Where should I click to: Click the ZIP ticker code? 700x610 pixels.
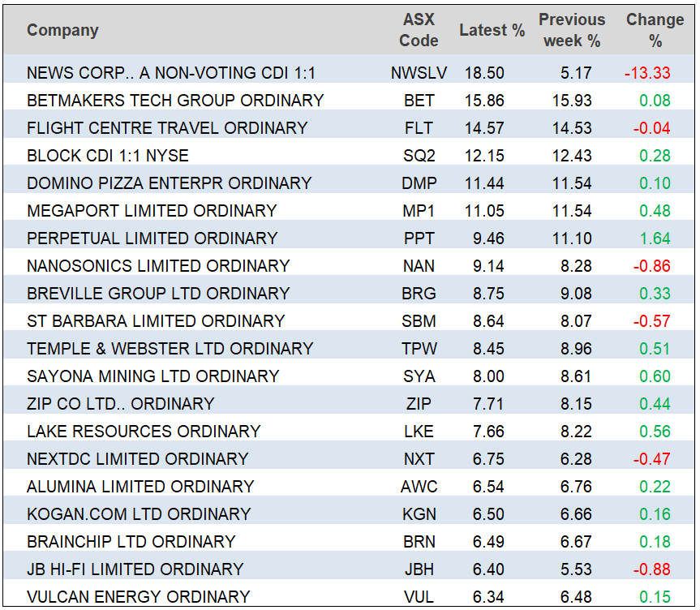tap(419, 404)
